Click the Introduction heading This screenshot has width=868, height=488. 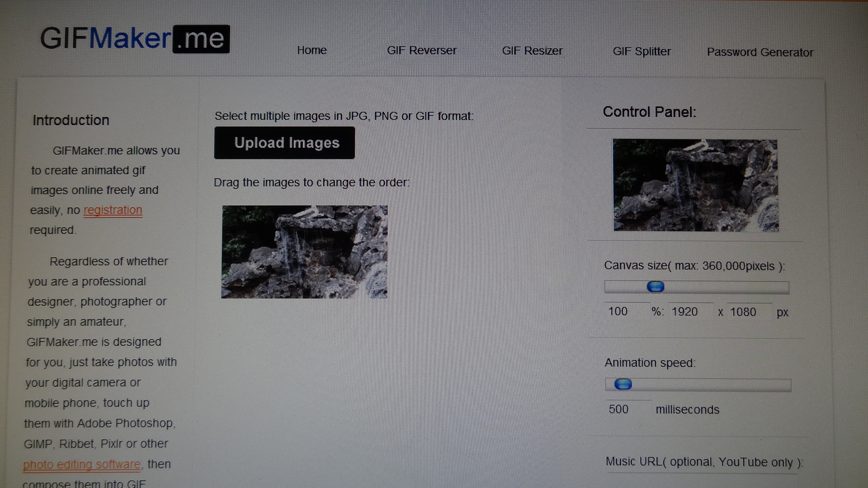71,120
